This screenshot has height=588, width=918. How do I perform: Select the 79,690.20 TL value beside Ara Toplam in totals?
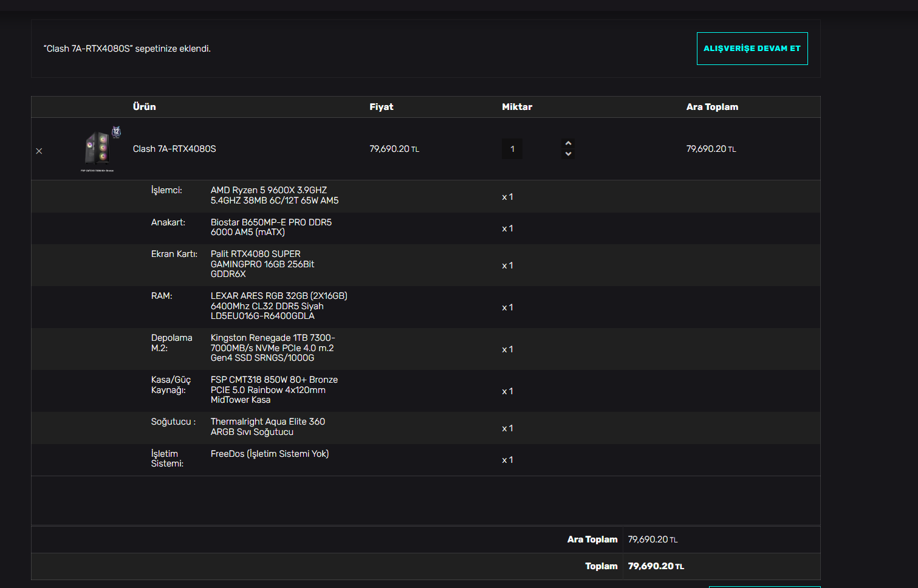click(x=653, y=539)
